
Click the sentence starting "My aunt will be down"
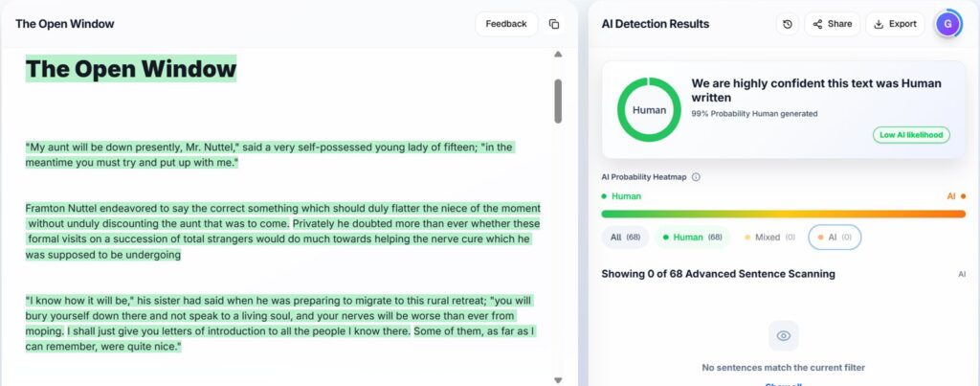270,154
